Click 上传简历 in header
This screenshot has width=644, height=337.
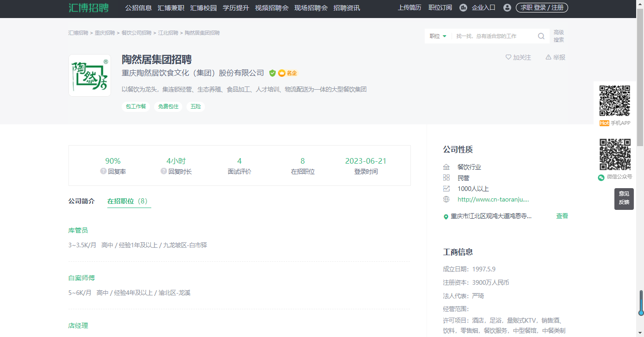click(409, 7)
